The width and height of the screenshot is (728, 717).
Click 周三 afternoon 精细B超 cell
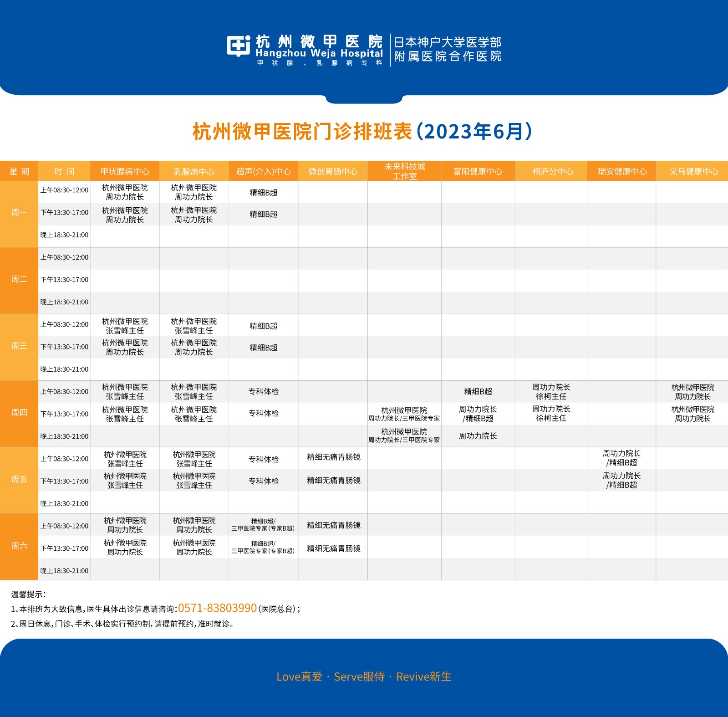[x=263, y=348]
